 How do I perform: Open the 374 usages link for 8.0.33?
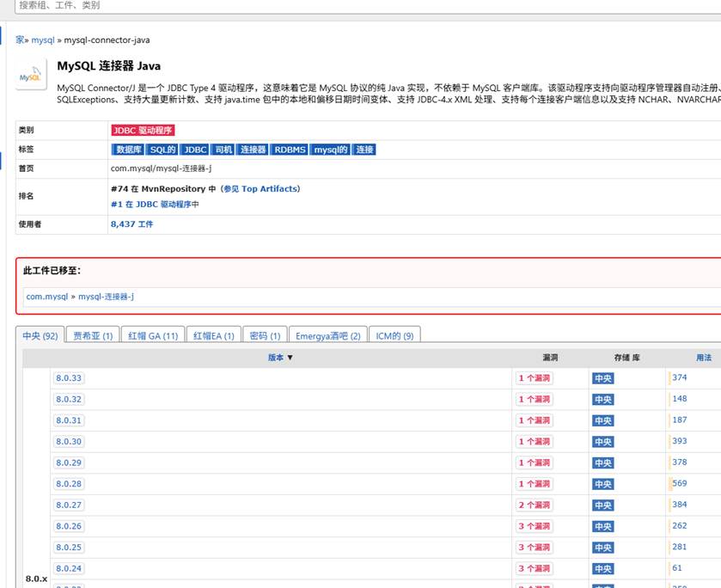(679, 377)
